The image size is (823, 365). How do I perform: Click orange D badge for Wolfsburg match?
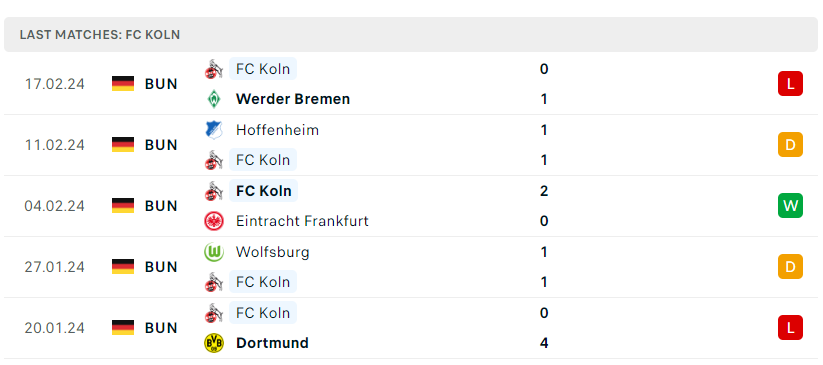pos(790,267)
